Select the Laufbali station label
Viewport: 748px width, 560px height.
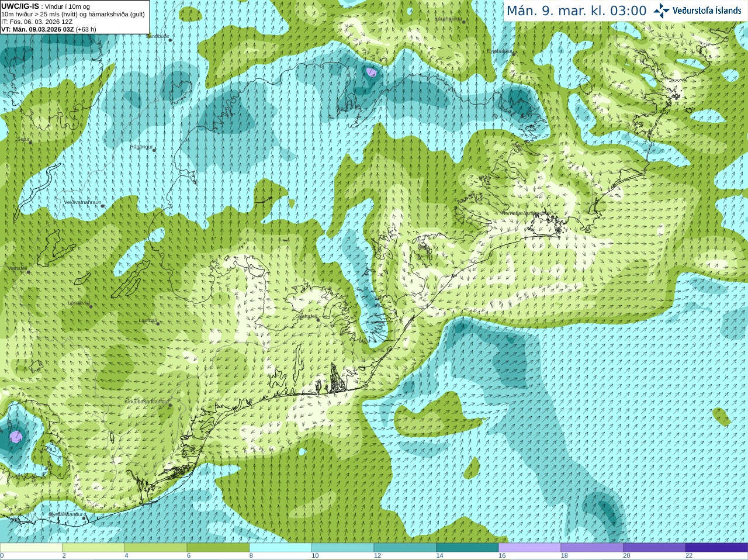point(148,320)
